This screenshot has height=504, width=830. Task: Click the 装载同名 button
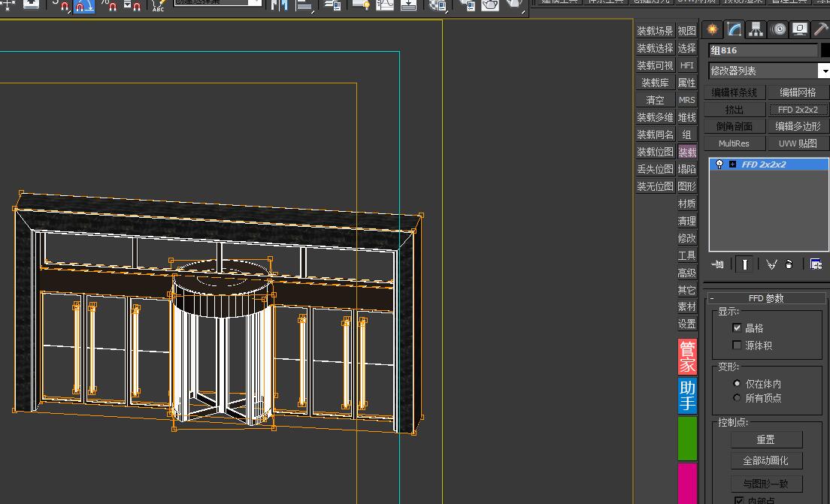coord(655,134)
